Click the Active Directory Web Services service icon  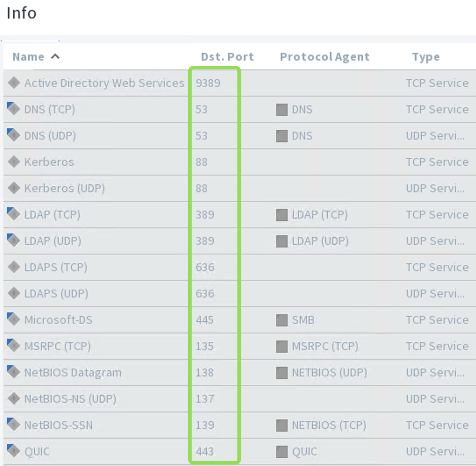pos(14,83)
